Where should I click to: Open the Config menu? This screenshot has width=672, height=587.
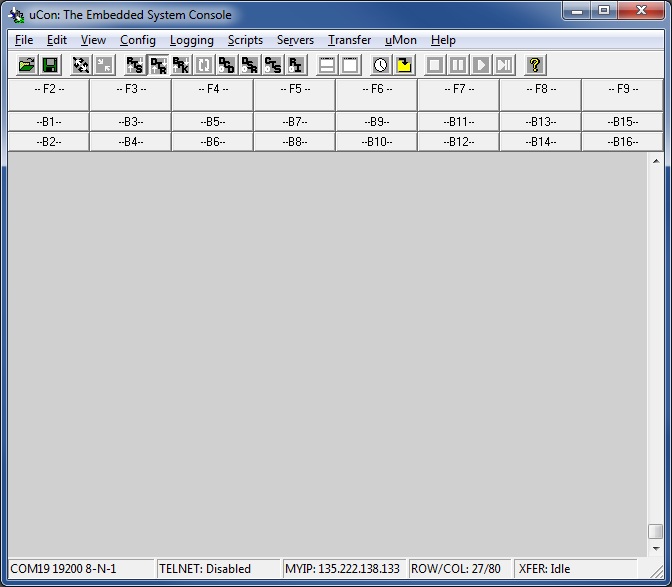pyautogui.click(x=138, y=40)
